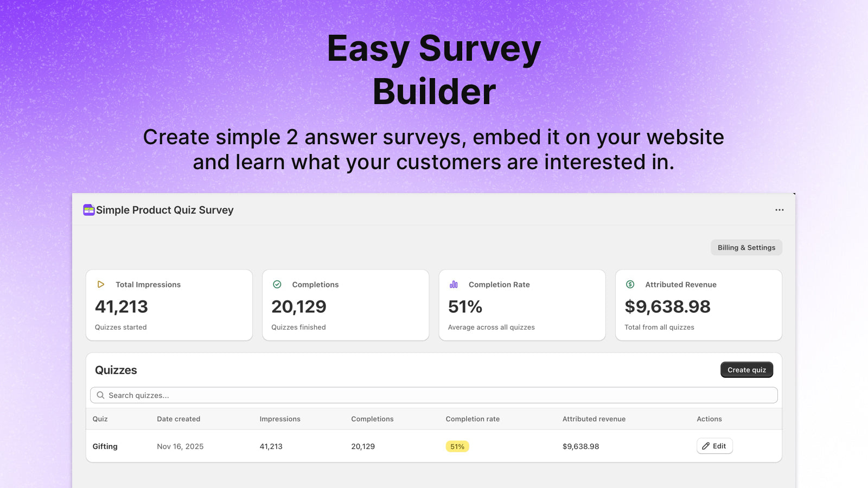This screenshot has height=488, width=868.
Task: Click the play icon on Total Impressions card
Action: coord(101,284)
